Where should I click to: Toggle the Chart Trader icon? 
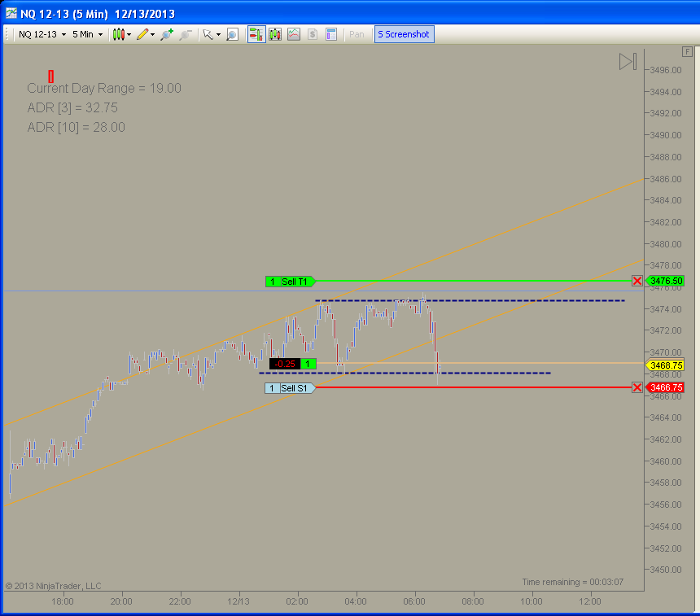(x=256, y=34)
